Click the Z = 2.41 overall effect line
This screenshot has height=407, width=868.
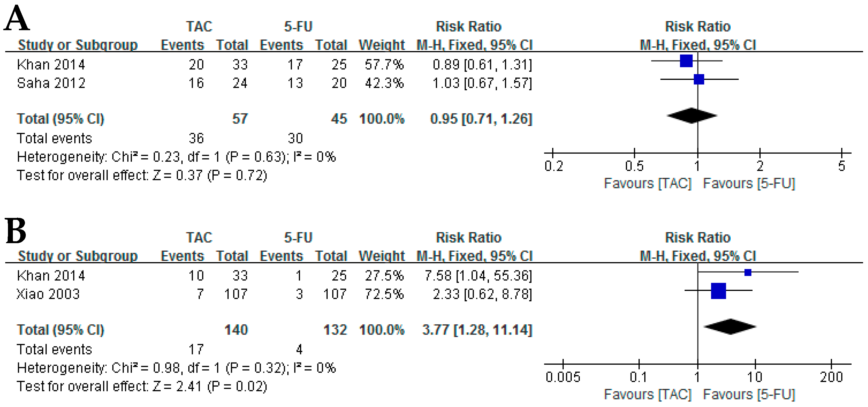(142, 386)
